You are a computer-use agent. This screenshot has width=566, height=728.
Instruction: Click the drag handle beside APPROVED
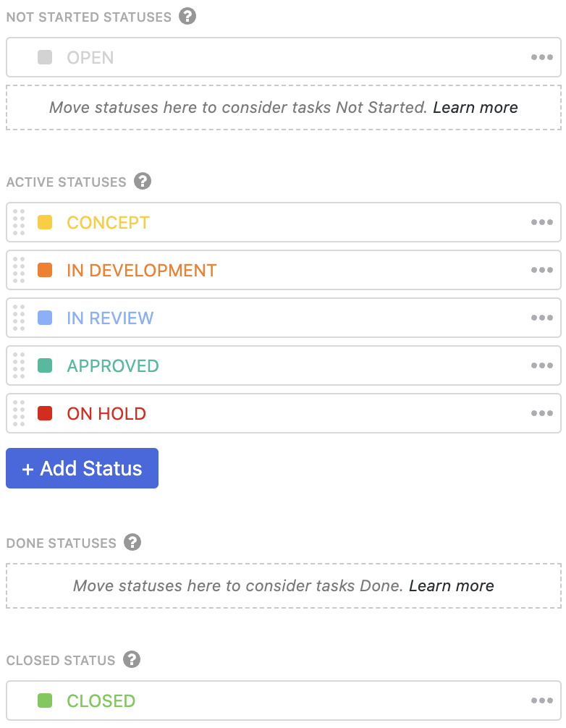(20, 365)
